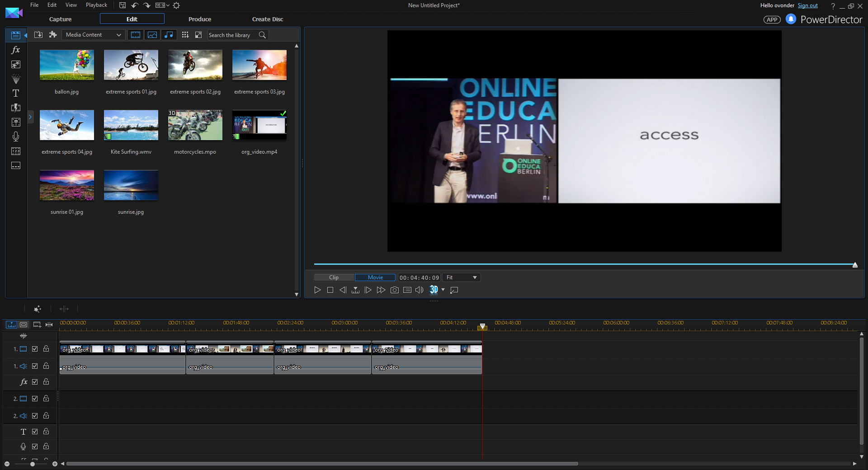Open the library view grid menu

pyautogui.click(x=185, y=35)
